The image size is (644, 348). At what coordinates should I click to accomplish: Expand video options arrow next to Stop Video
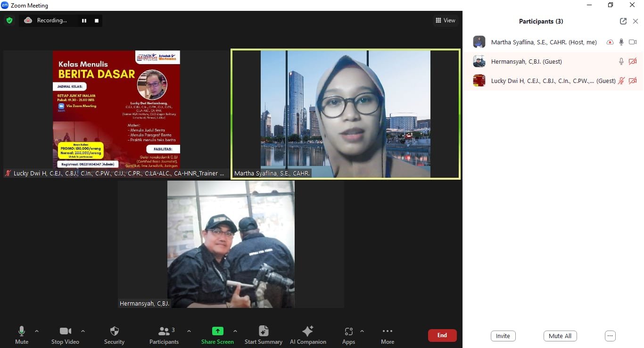(x=83, y=331)
